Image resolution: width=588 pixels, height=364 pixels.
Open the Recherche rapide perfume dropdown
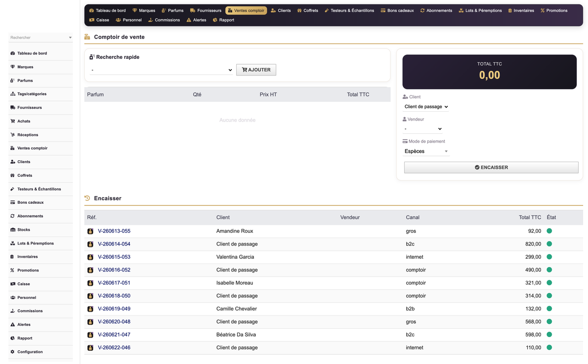[161, 70]
